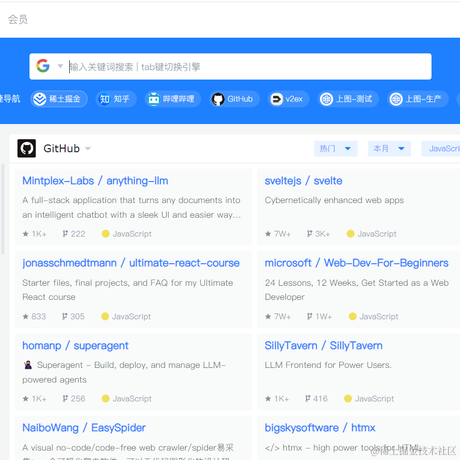Click the 稀土掘金 logo icon

click(40, 99)
